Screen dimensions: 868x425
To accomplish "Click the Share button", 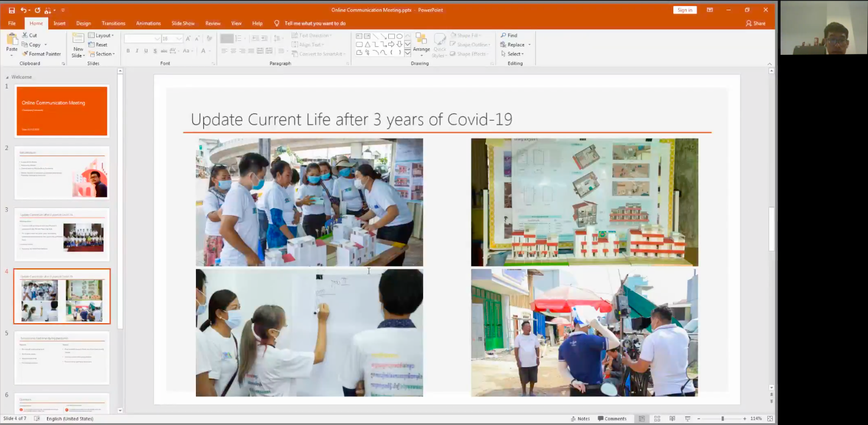I will pos(756,23).
